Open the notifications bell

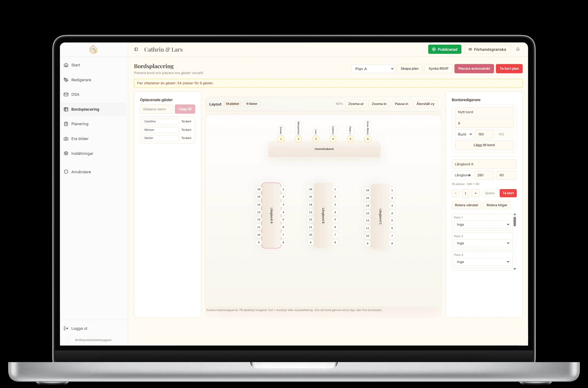(518, 49)
